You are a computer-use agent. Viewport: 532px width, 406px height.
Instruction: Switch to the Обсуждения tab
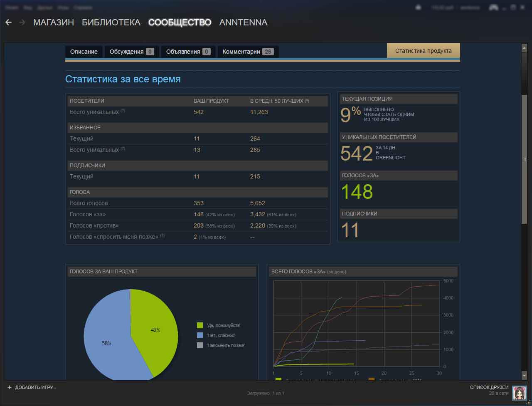pyautogui.click(x=131, y=52)
